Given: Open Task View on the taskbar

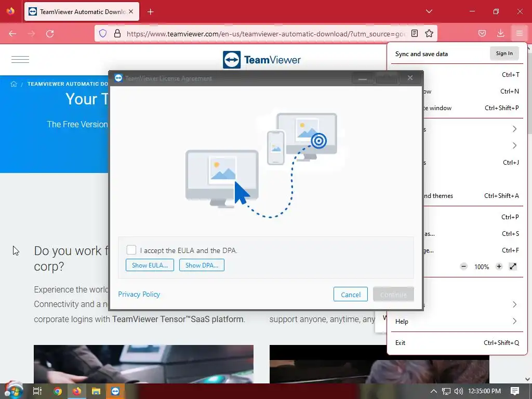Looking at the screenshot, I should click(37, 391).
